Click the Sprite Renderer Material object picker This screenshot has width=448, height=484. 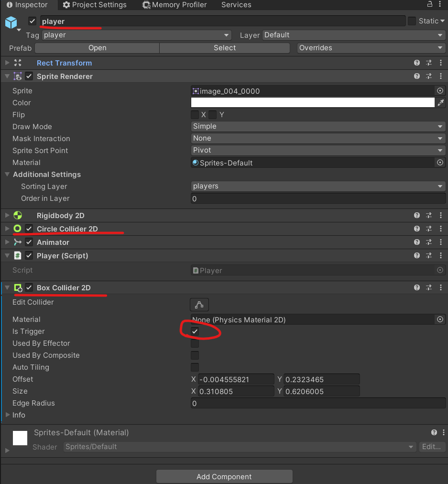pos(440,162)
